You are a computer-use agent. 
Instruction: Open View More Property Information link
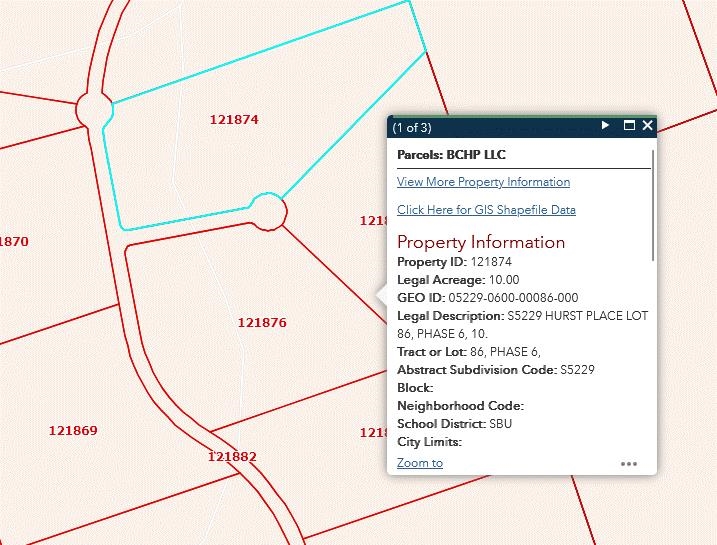coord(483,182)
